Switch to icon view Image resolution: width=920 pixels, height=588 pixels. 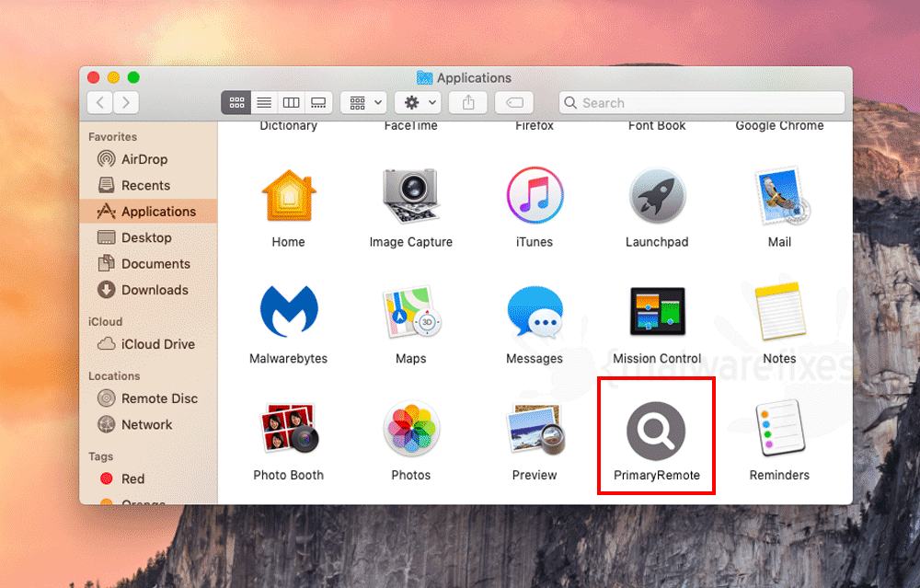point(236,103)
